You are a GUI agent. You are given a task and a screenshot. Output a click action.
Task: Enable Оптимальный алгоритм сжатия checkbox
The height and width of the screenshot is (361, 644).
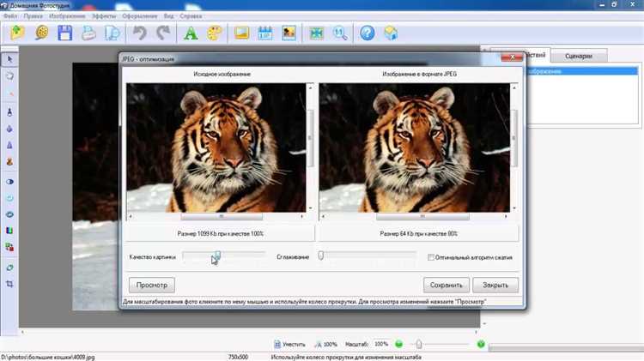(431, 256)
